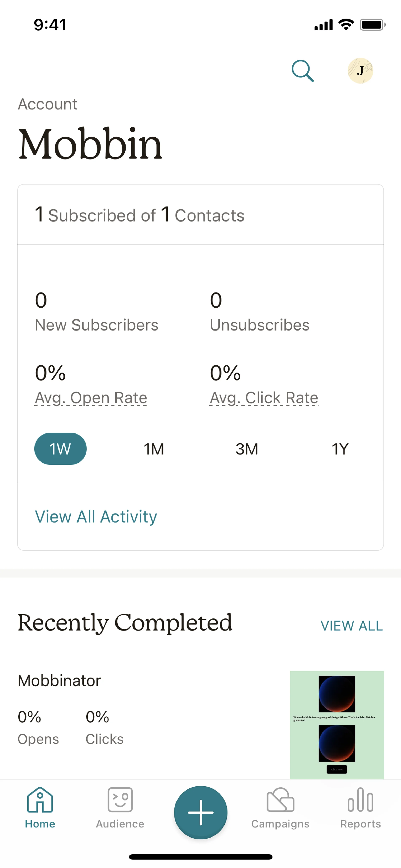Tap VIEW ALL for Recently Completed
The width and height of the screenshot is (401, 868).
pos(352,626)
